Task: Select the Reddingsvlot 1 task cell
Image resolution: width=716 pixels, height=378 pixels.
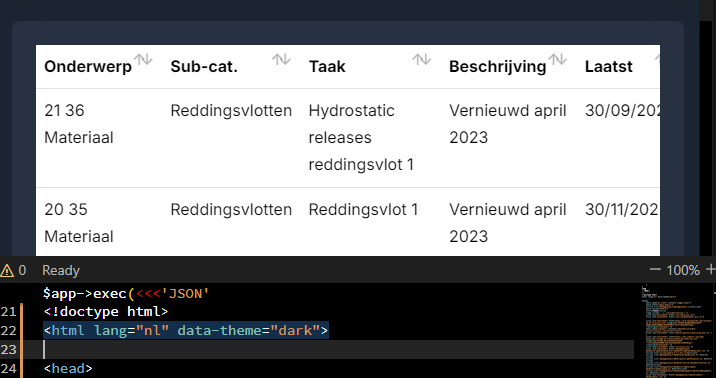Action: (x=363, y=210)
